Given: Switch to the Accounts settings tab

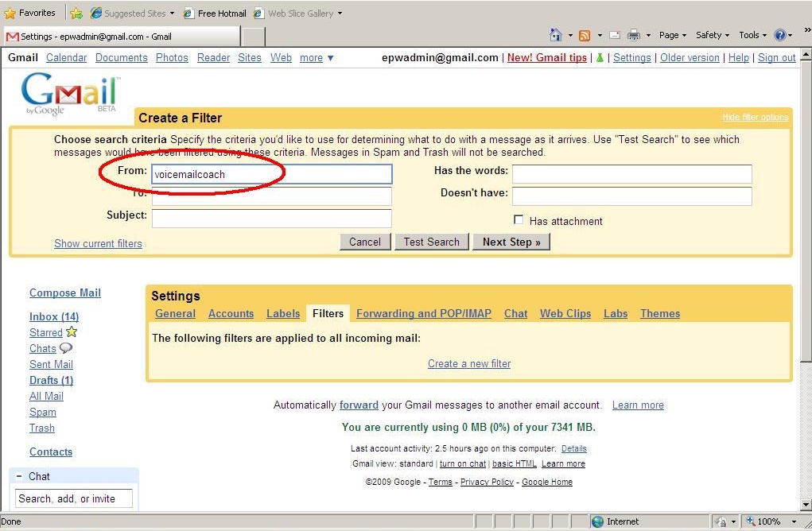Looking at the screenshot, I should [231, 313].
